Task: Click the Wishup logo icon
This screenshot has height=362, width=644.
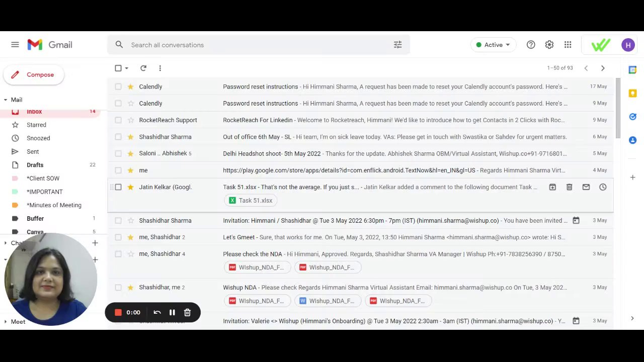Action: click(x=601, y=45)
